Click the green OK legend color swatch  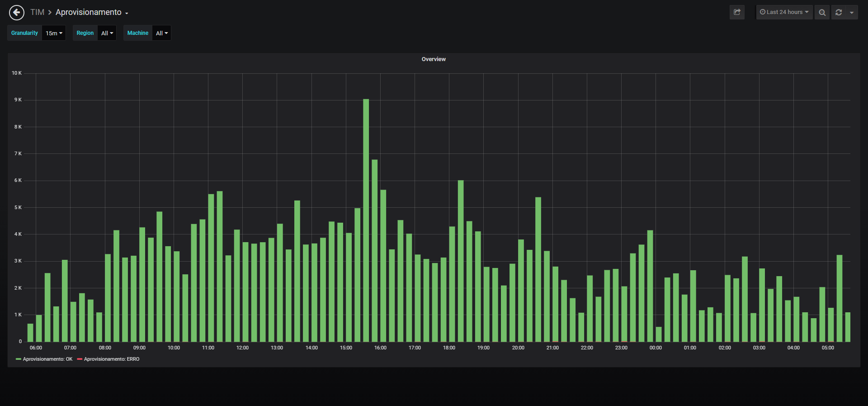19,359
